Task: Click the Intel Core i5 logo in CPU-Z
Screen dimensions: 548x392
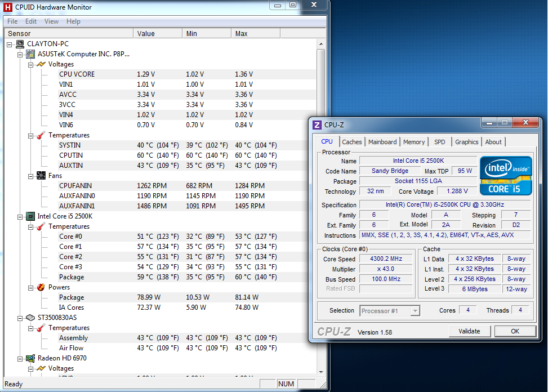Action: click(506, 175)
